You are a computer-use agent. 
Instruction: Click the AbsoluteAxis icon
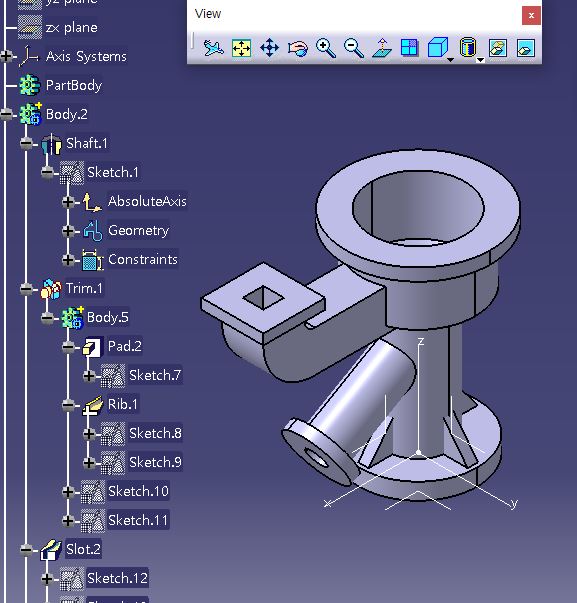click(92, 202)
